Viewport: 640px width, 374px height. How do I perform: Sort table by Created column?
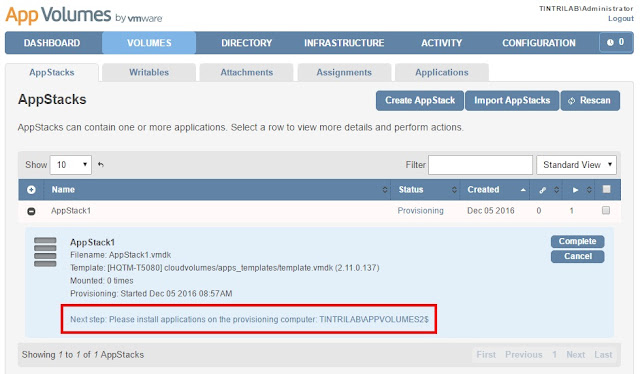click(495, 189)
